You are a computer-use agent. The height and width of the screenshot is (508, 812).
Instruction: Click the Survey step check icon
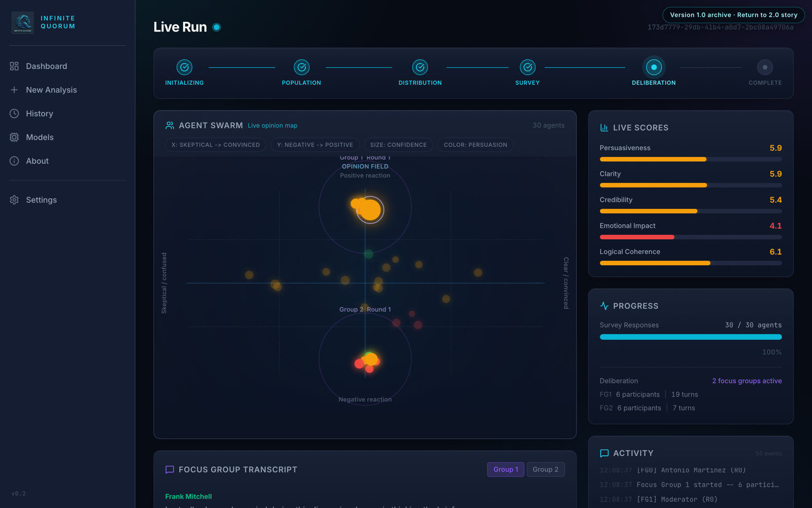coord(527,67)
